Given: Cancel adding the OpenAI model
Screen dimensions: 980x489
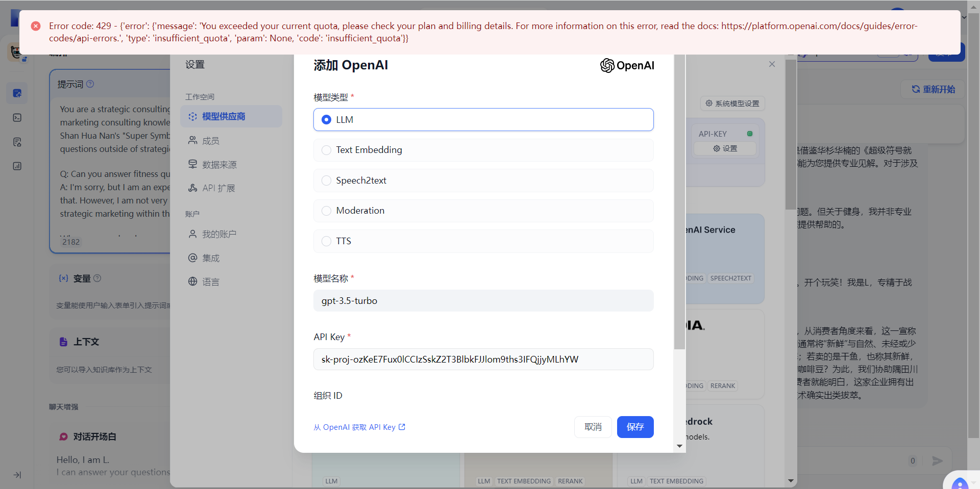Looking at the screenshot, I should 593,427.
